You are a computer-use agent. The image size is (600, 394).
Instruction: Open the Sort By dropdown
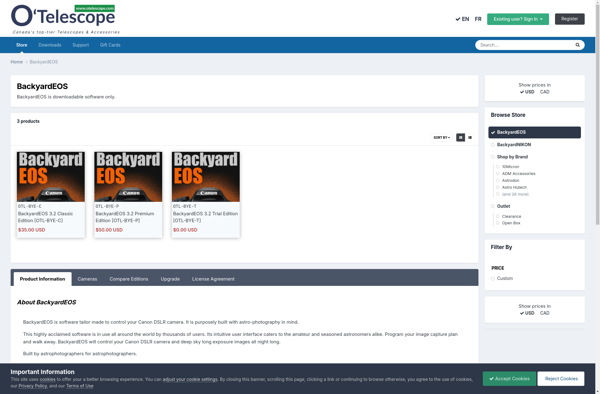442,137
